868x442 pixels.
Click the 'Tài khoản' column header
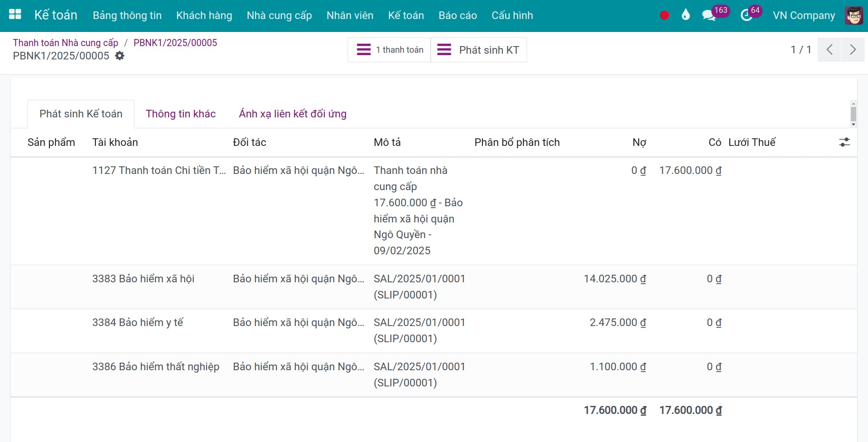115,143
